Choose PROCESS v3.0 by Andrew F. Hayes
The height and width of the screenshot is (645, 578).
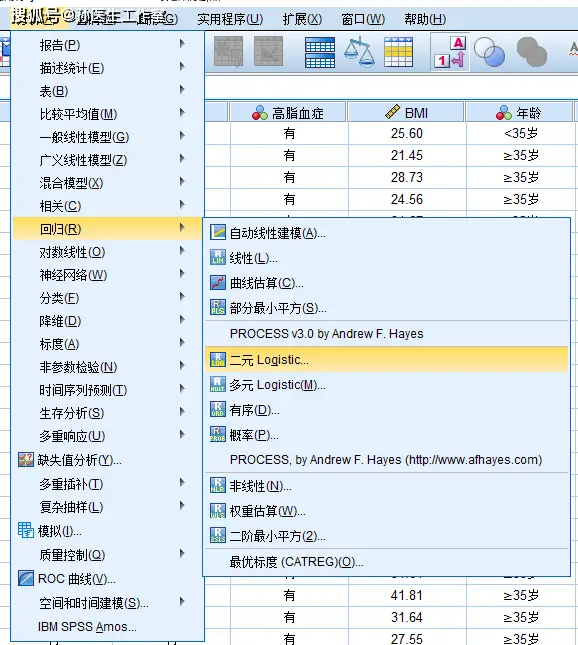point(386,334)
